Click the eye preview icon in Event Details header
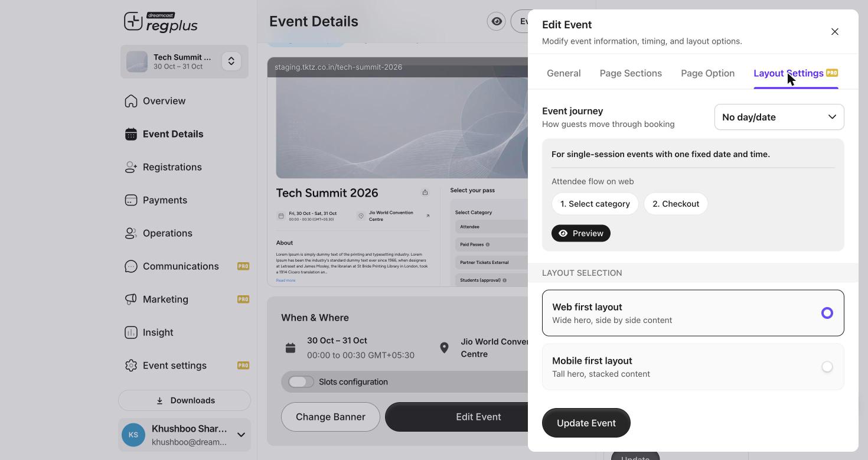The height and width of the screenshot is (460, 868). click(x=497, y=22)
